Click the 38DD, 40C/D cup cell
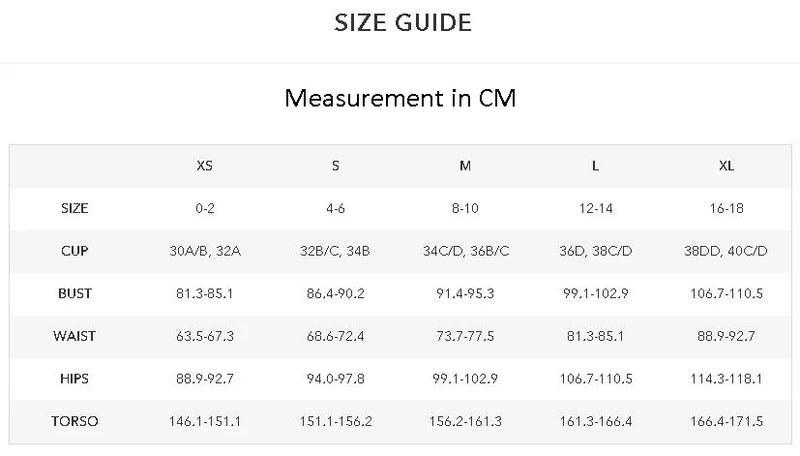The image size is (800, 456). point(726,251)
